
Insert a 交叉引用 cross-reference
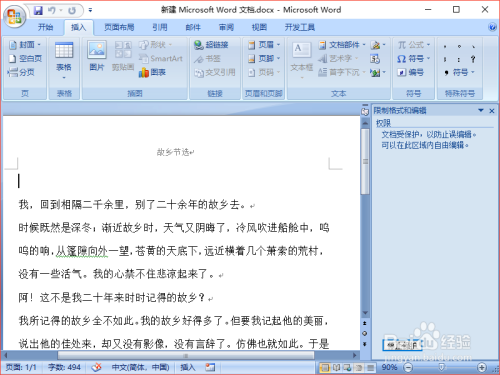215,72
